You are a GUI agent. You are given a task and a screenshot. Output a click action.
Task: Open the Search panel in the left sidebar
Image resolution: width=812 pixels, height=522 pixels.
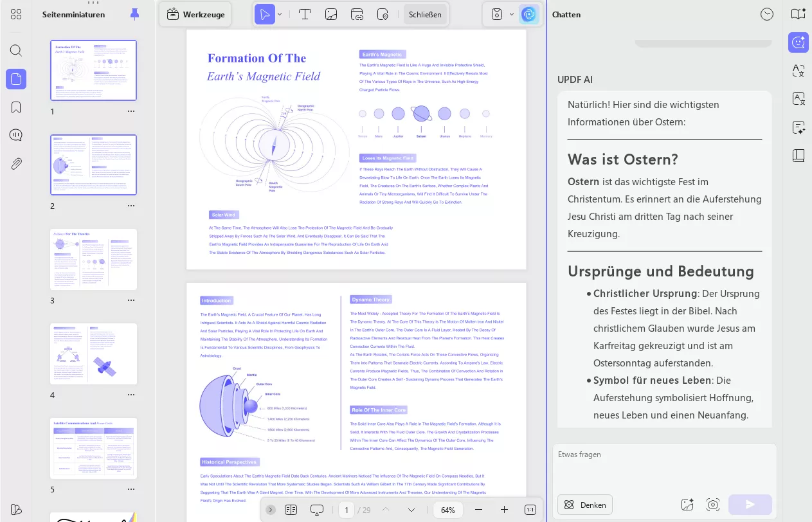[x=15, y=50]
